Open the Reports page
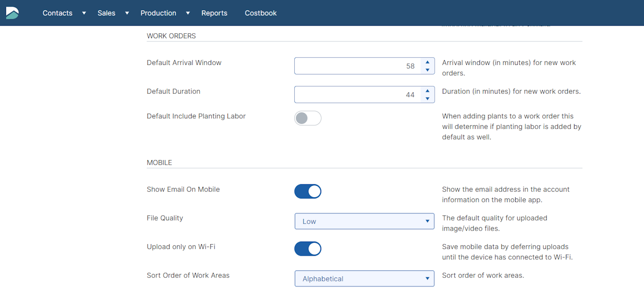644x301 pixels. point(214,13)
